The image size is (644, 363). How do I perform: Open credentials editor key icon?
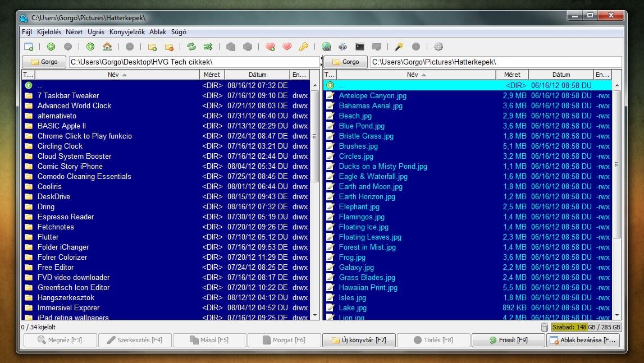pos(304,47)
